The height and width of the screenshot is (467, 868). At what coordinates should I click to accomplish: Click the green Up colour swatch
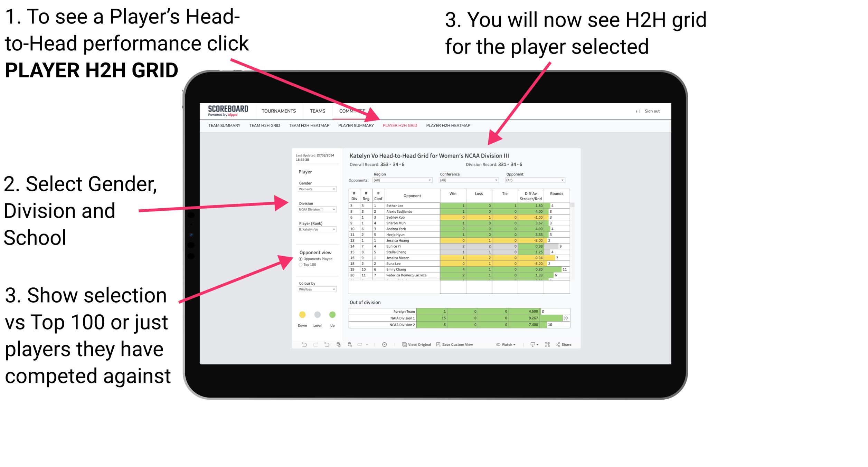pyautogui.click(x=332, y=315)
